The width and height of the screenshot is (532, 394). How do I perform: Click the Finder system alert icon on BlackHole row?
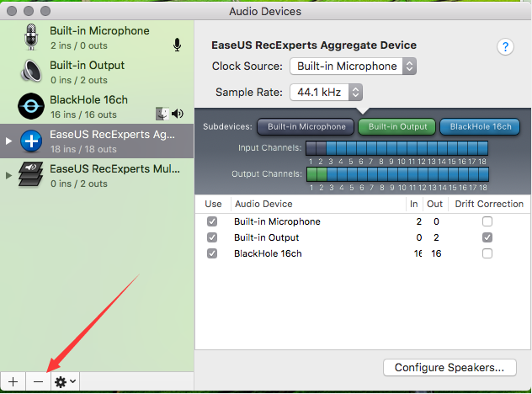tap(162, 114)
